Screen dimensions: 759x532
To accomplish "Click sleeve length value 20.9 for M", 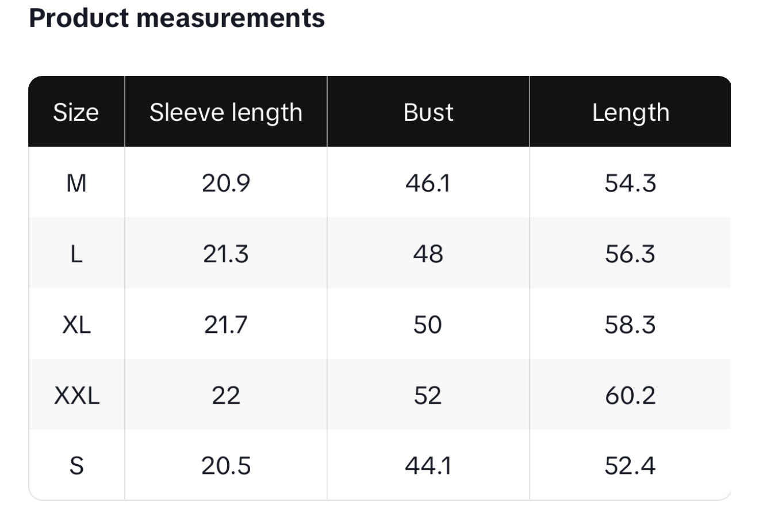I will (226, 183).
